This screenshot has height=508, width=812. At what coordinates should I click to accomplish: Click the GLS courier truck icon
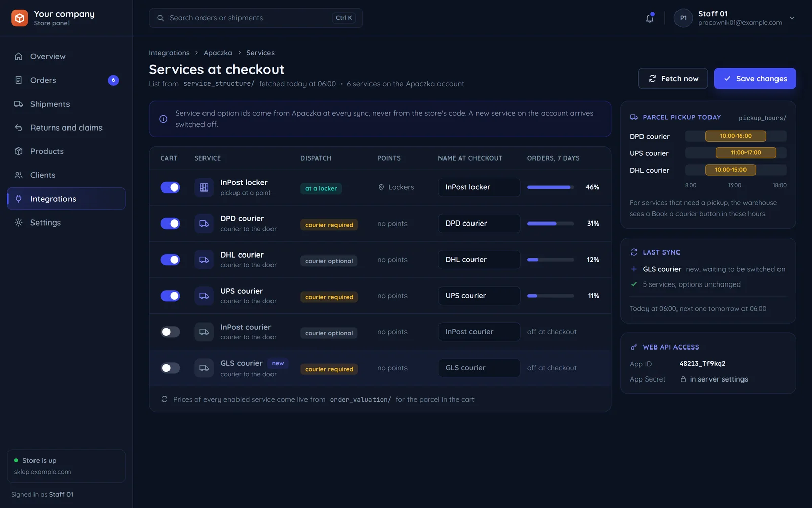(204, 368)
